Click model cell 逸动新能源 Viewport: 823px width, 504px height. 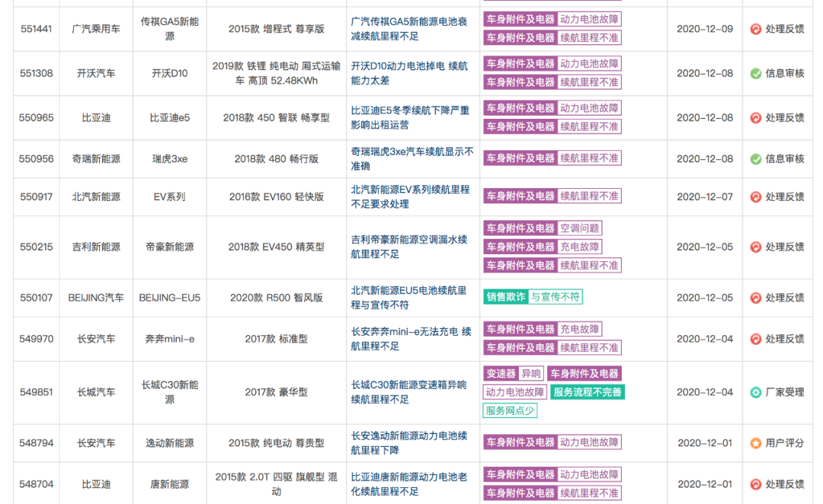169,442
